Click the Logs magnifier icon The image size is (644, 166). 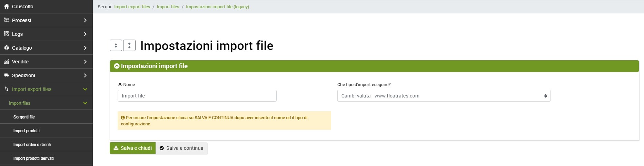click(7, 34)
